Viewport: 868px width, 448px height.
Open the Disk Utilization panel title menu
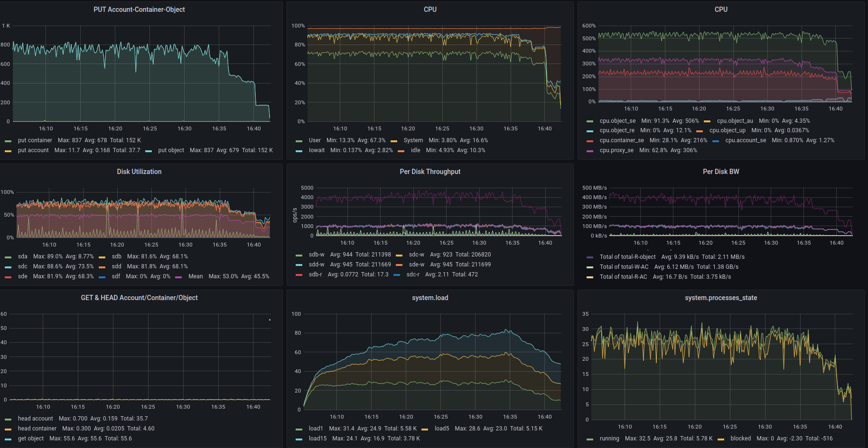139,172
